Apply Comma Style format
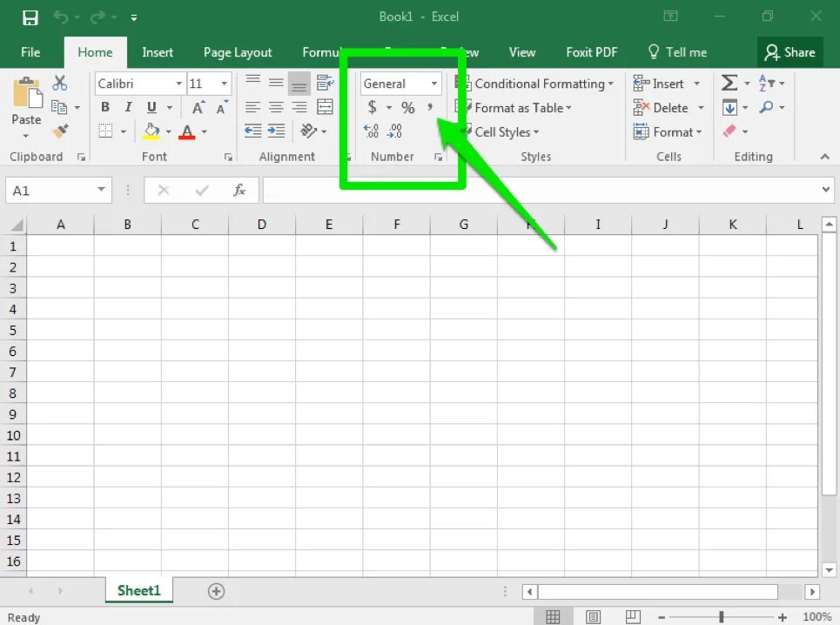Image resolution: width=840 pixels, height=625 pixels. point(430,107)
